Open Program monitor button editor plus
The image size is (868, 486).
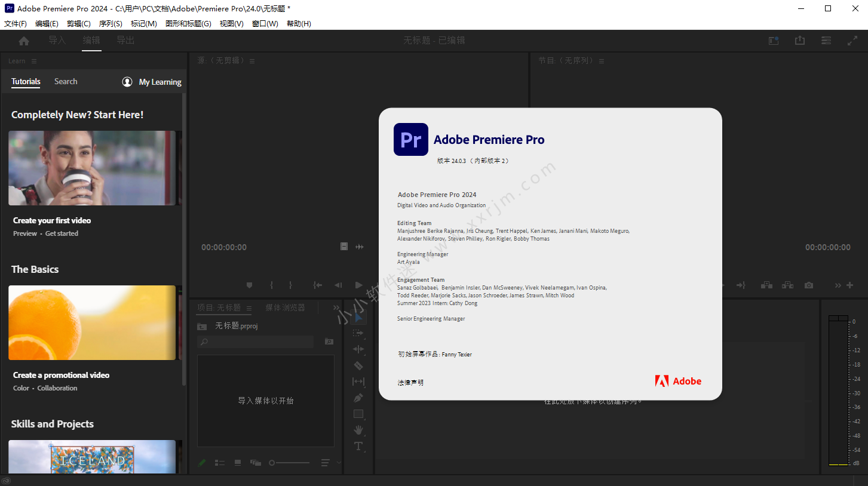point(850,285)
